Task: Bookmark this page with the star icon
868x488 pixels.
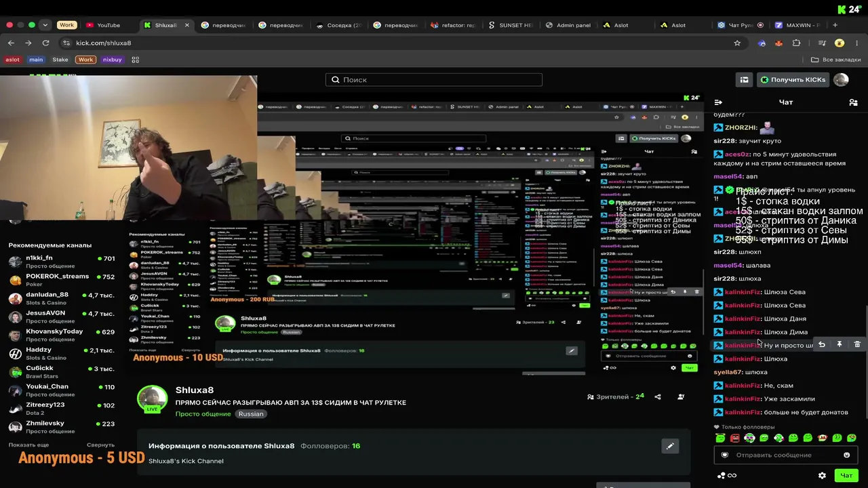Action: pyautogui.click(x=737, y=43)
